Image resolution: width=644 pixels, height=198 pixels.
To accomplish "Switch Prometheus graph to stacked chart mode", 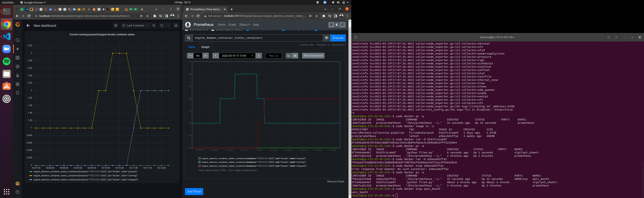I will tap(295, 56).
